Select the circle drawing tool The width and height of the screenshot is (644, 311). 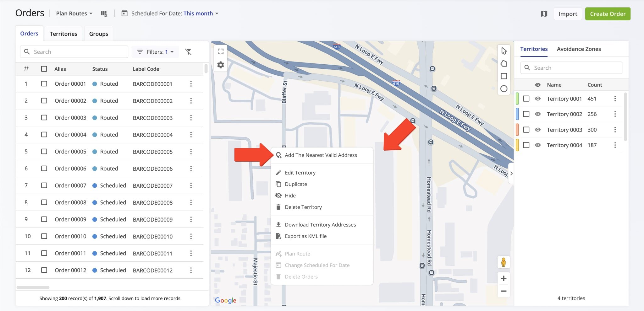tap(504, 89)
